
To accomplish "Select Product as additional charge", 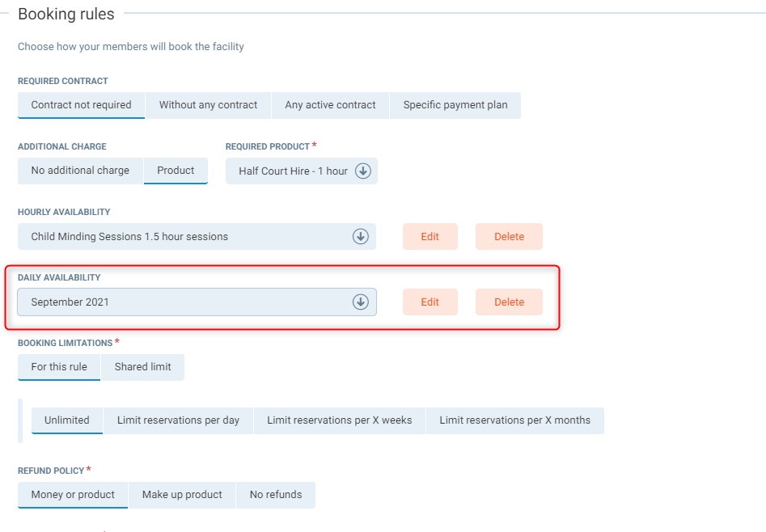I will tap(176, 171).
